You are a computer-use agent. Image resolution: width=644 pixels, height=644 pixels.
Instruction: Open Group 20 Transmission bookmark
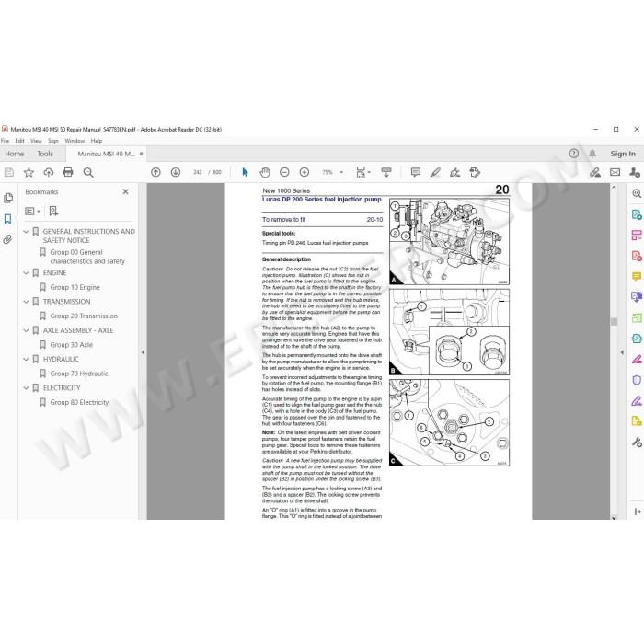84,316
